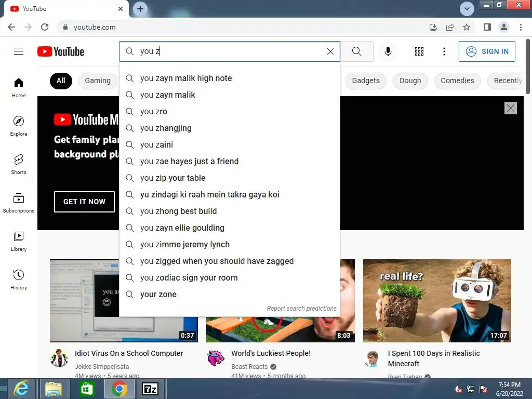Choose suggestion 'you zodiac sign your room'
532x399 pixels.
pyautogui.click(x=229, y=278)
